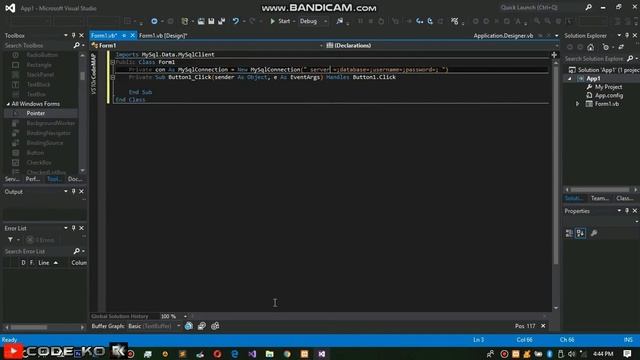
Task: Select App.config in Solution Explorer
Action: click(609, 96)
